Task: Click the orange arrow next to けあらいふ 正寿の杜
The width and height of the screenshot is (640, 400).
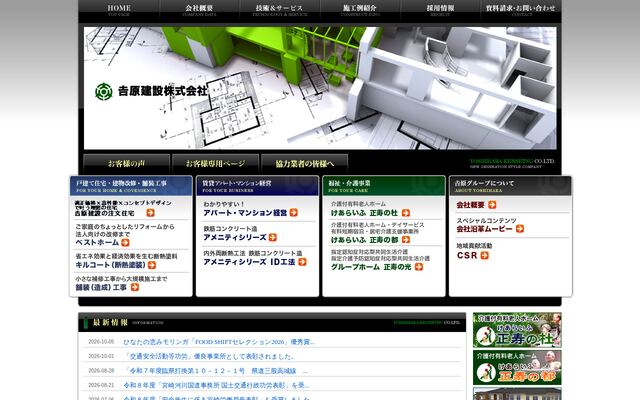Action: coord(405,213)
